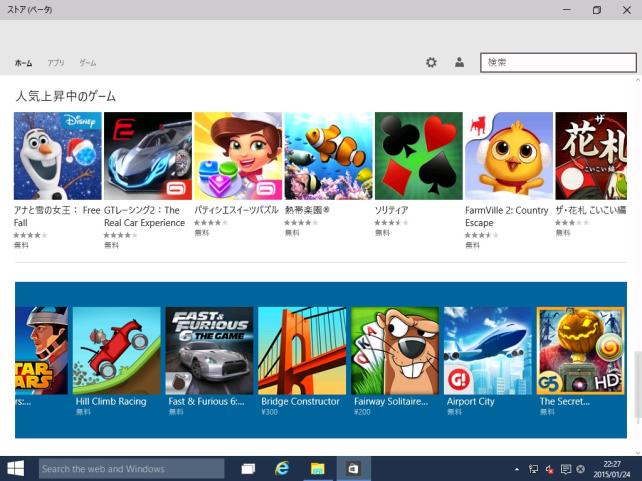Viewport: 642px width, 481px height.
Task: Open the Airport City airplane tile
Action: pyautogui.click(x=488, y=350)
